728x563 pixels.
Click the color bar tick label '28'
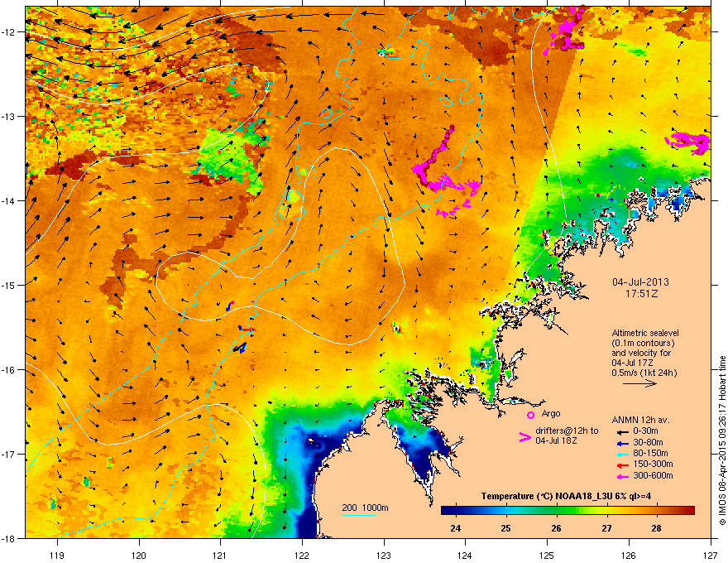tap(657, 528)
